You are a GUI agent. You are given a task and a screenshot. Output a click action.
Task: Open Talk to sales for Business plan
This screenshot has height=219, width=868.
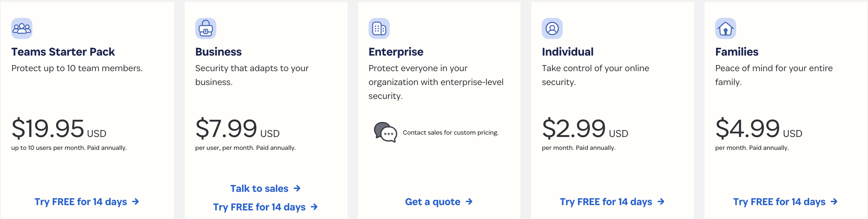259,189
